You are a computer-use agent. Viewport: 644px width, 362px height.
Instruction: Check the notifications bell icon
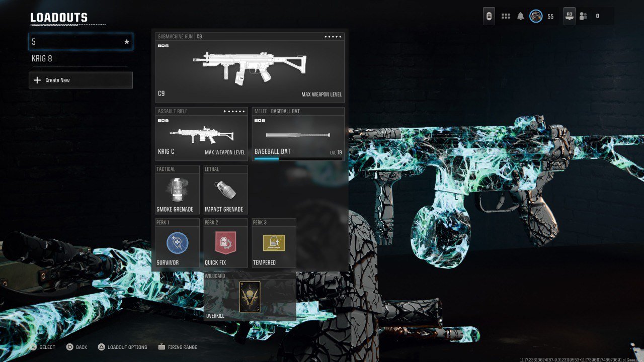click(520, 16)
